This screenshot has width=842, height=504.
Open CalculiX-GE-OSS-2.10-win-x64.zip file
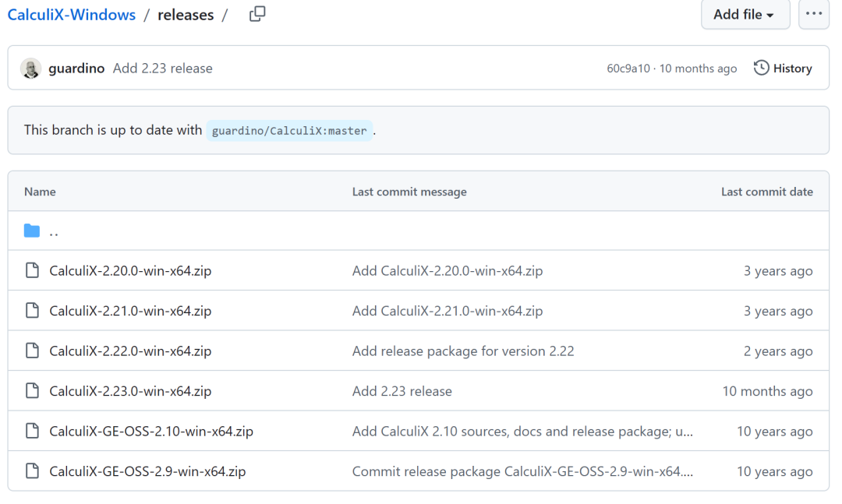(151, 431)
